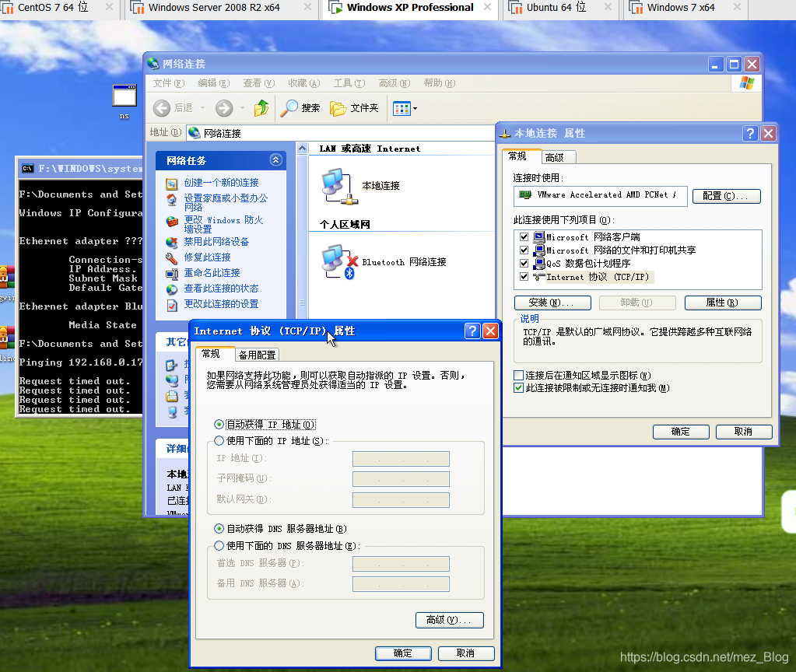The width and height of the screenshot is (796, 672).
Task: Click 查看此连接的状态 status icon
Action: tap(172, 289)
